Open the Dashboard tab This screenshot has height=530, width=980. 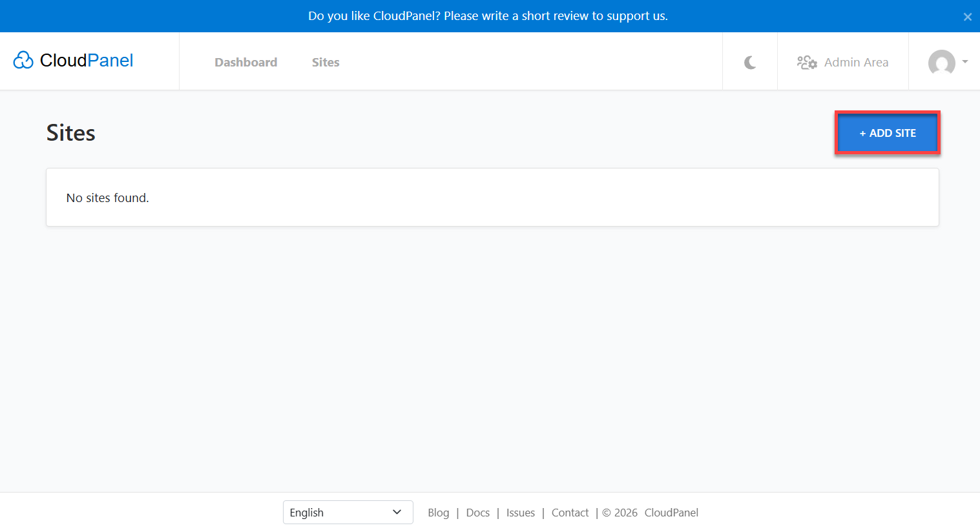point(246,62)
